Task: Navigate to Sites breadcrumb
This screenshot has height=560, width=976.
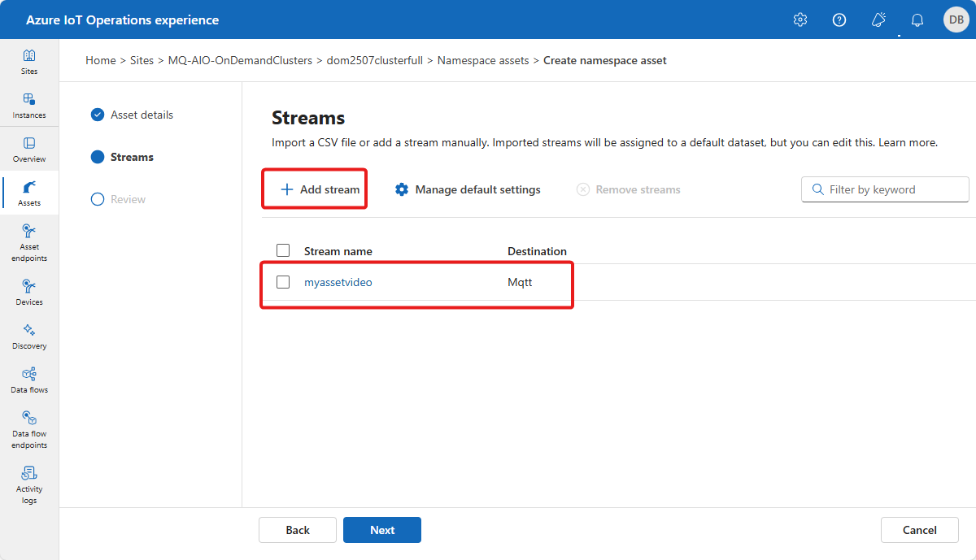Action: (142, 60)
